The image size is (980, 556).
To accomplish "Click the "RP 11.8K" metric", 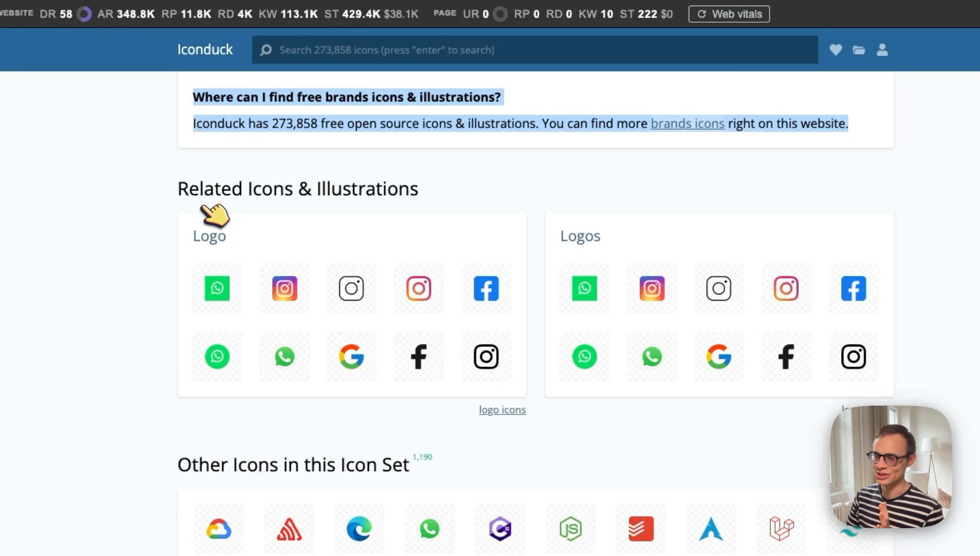I will click(x=186, y=14).
